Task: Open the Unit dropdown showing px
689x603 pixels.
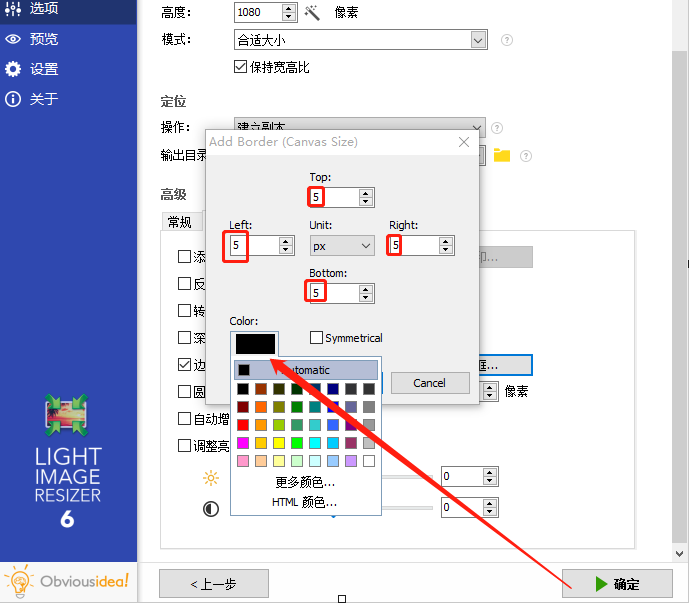Action: 342,246
